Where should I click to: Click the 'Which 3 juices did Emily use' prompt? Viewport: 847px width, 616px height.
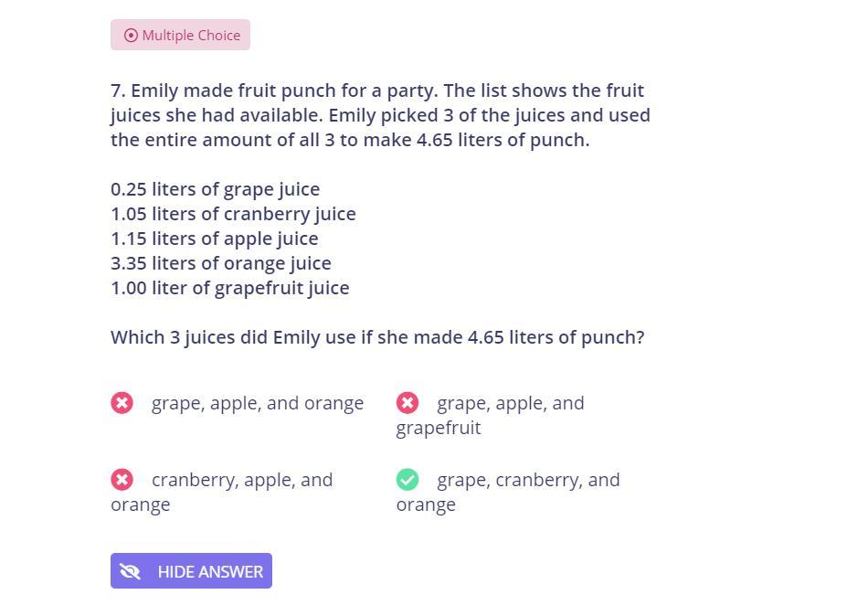point(376,337)
